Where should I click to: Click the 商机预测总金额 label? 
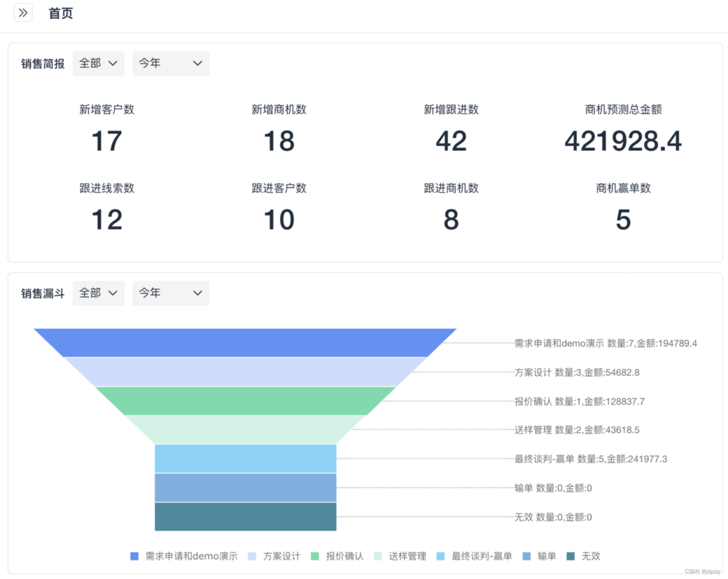pos(623,110)
